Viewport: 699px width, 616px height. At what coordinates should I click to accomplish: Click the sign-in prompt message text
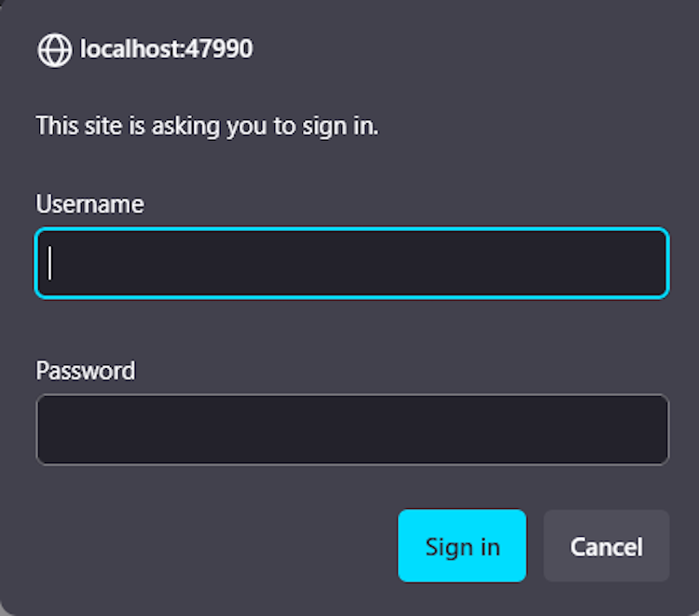207,126
